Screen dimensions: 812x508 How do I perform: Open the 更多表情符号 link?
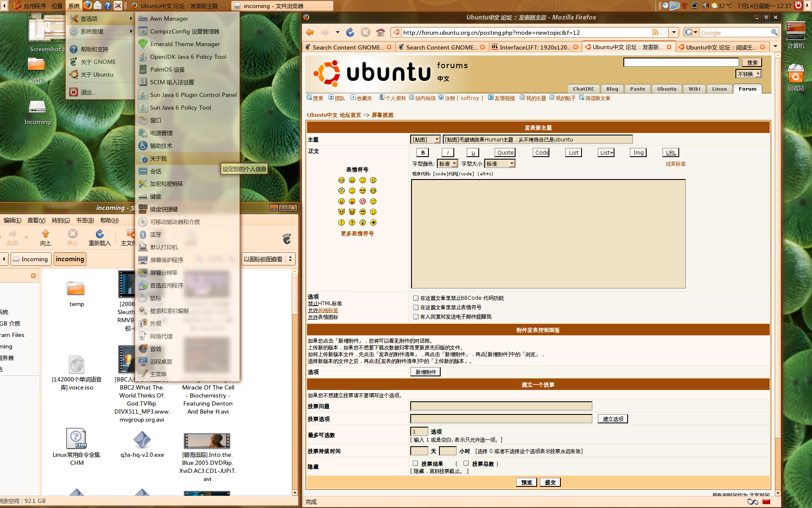pos(357,233)
